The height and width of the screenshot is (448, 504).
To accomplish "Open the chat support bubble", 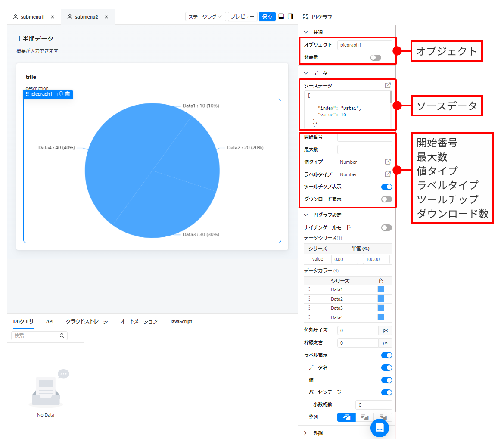I will coord(380,428).
